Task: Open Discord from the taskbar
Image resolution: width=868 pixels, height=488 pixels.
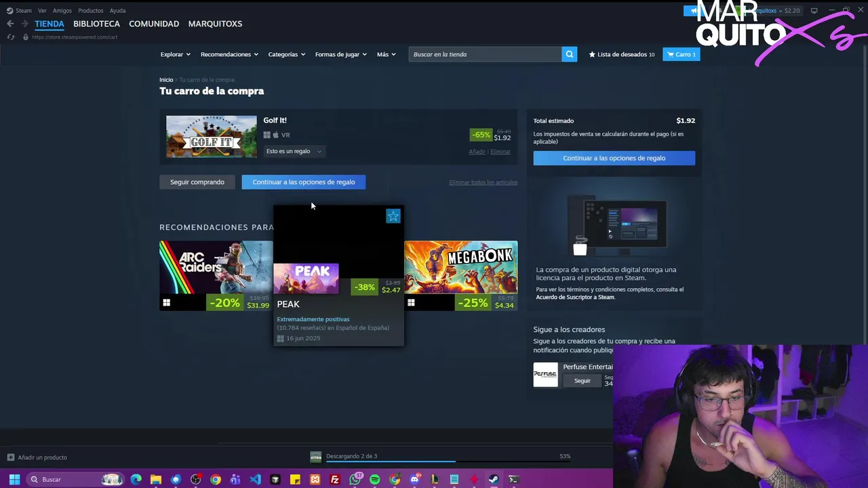Action: point(415,479)
